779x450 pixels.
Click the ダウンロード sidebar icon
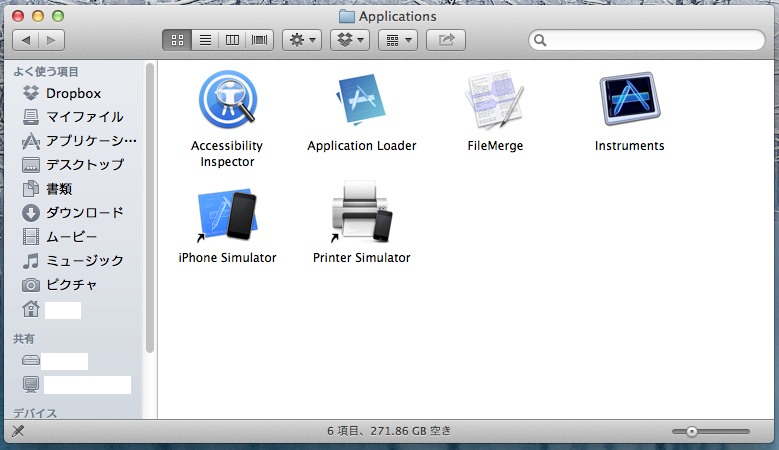(x=31, y=213)
